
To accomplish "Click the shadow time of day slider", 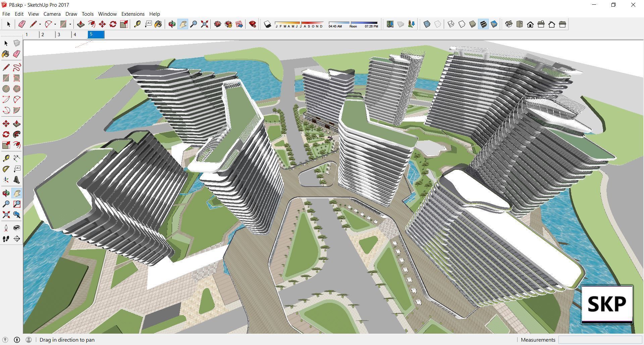I will point(353,24).
